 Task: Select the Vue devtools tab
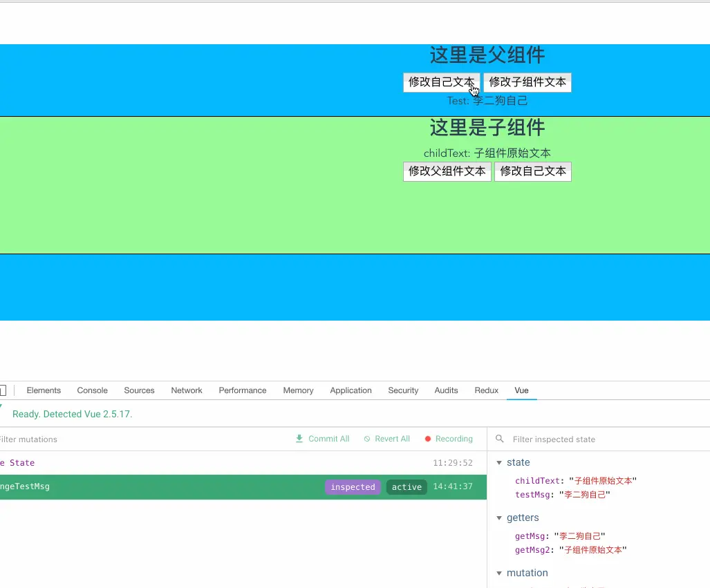(522, 390)
